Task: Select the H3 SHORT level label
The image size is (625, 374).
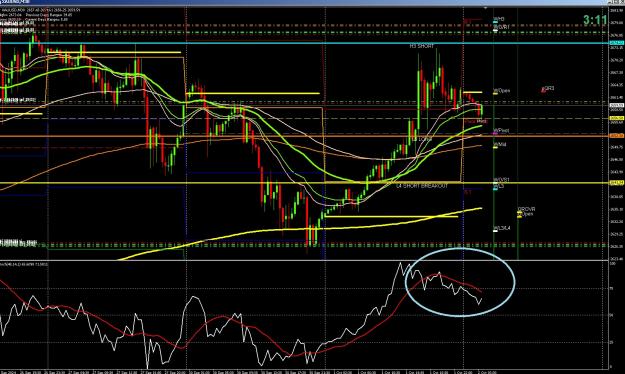Action: pos(422,46)
